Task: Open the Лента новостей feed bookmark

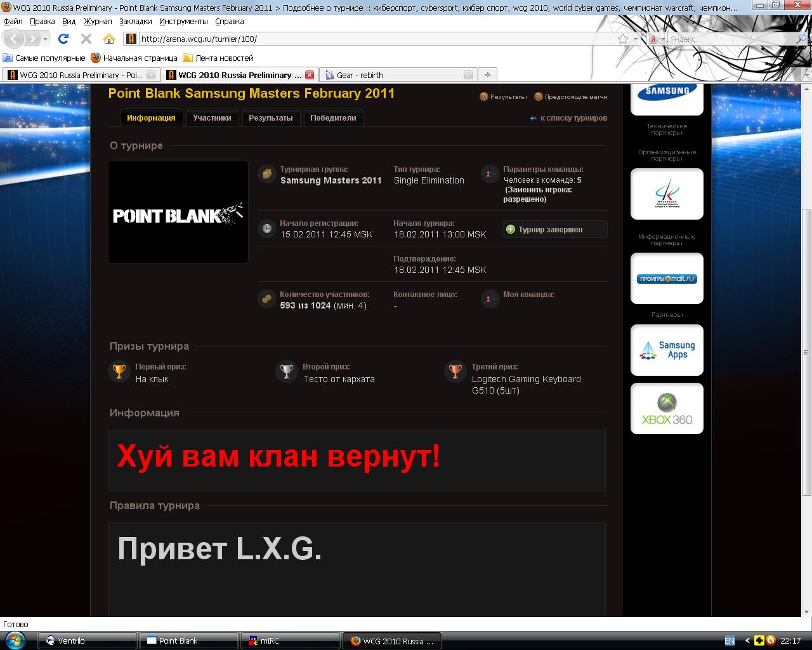Action: pos(218,58)
